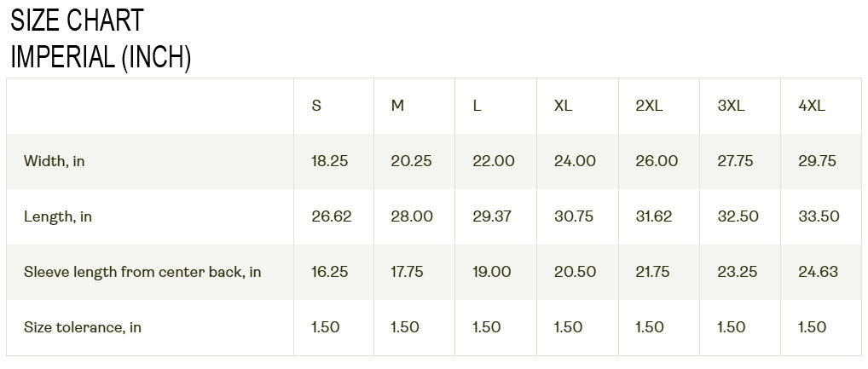
Task: Click the sleeve length value 19.00
Action: 492,272
